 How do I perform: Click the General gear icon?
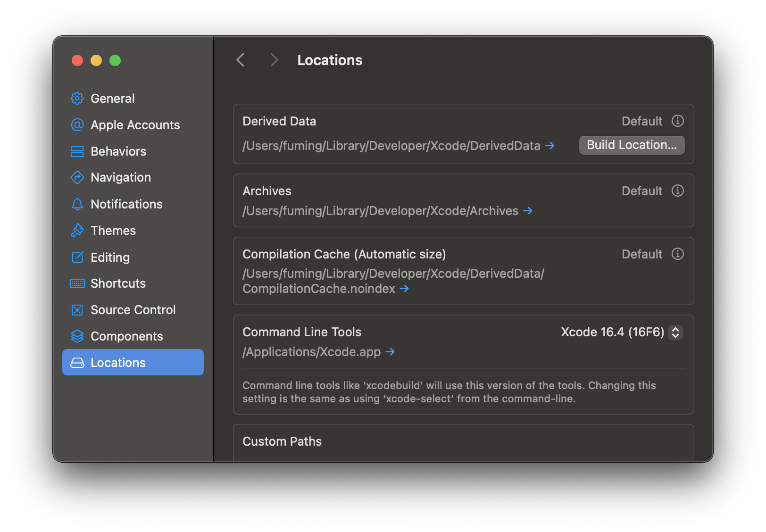(x=77, y=98)
